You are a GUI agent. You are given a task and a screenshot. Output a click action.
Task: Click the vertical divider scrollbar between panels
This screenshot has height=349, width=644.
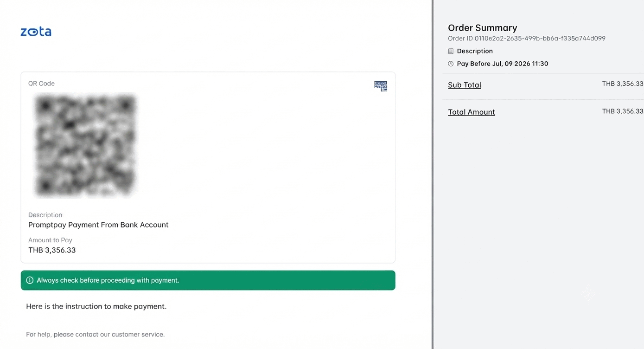tap(433, 174)
